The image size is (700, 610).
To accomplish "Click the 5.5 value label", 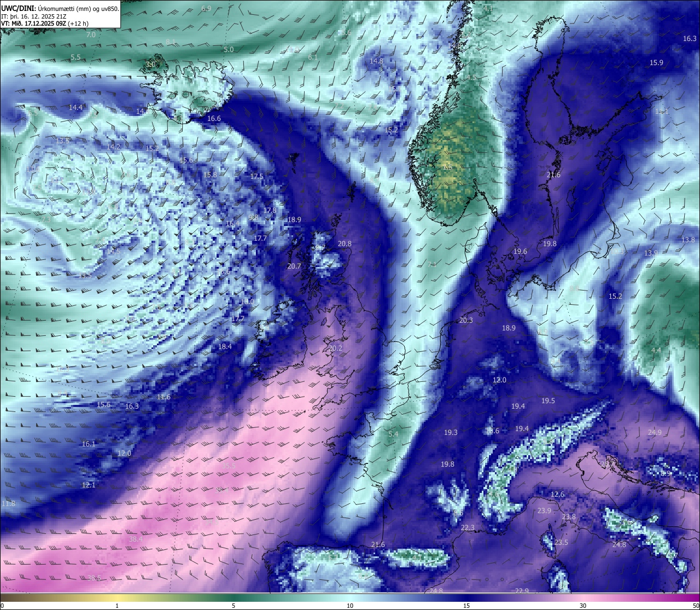I will click(75, 57).
